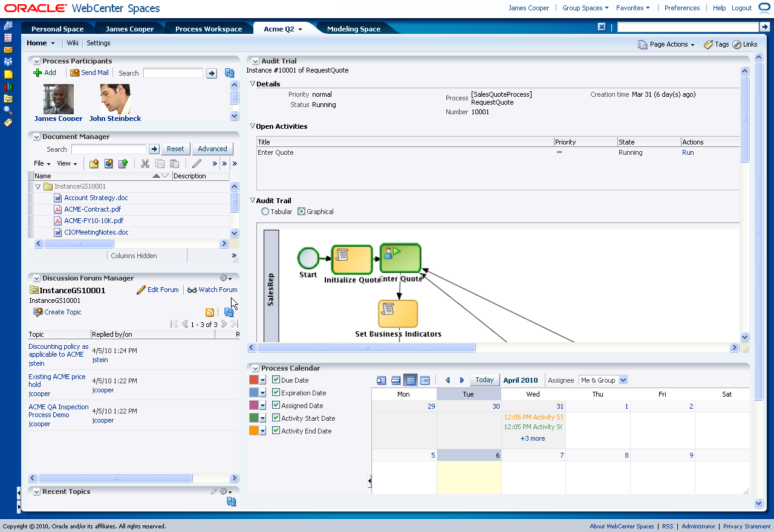Open the task list icon in left sidebar
Image resolution: width=774 pixels, height=532 pixels.
8,37
